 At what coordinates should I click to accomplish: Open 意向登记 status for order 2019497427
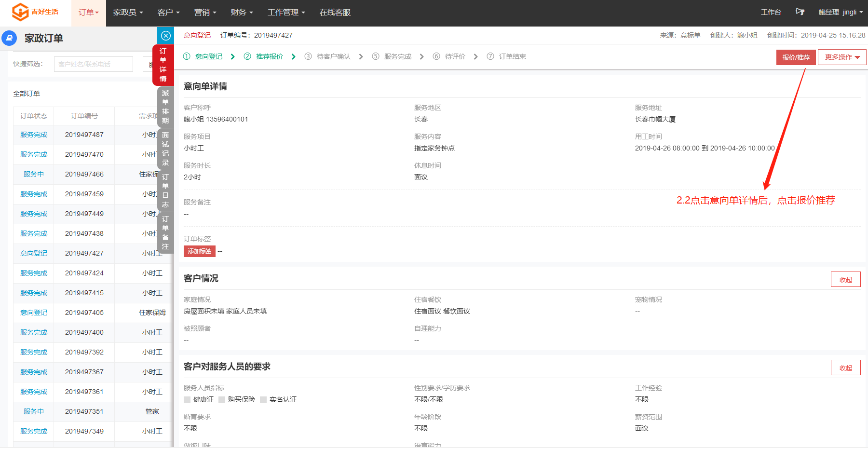tap(34, 254)
